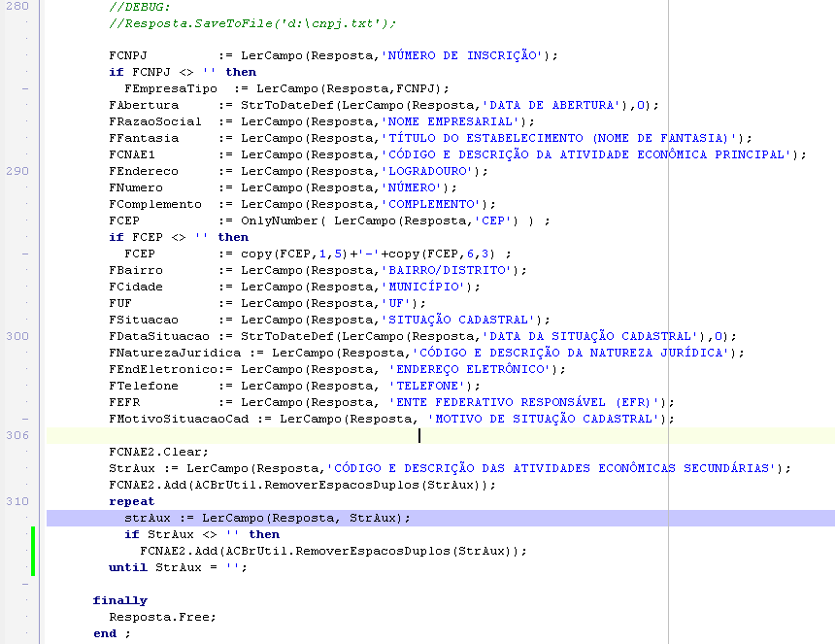The height and width of the screenshot is (644, 836).
Task: Click the finally keyword
Action: pos(120,601)
